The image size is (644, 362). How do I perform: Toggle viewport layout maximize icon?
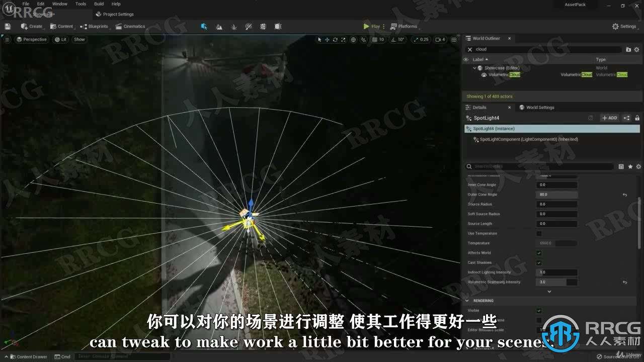point(454,39)
